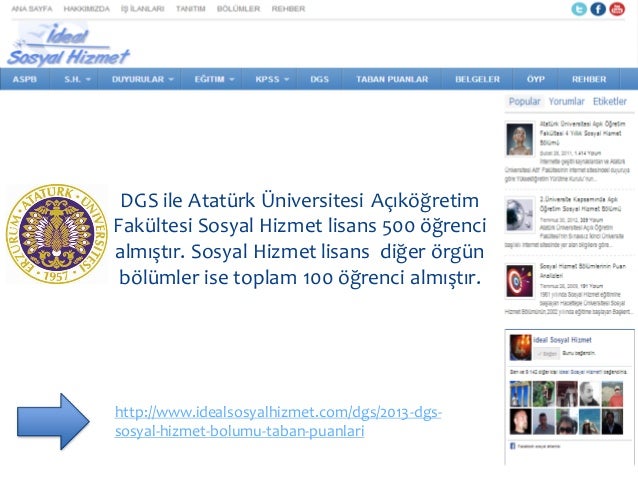Select ASPB in blue navigation bar
The height and width of the screenshot is (479, 638).
click(x=24, y=79)
